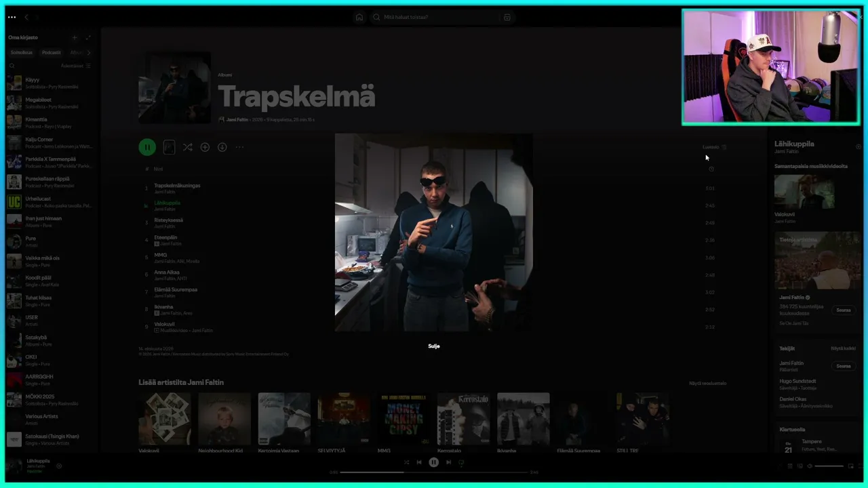Image resolution: width=868 pixels, height=488 pixels.
Task: Click the small album cover in header
Action: point(175,88)
